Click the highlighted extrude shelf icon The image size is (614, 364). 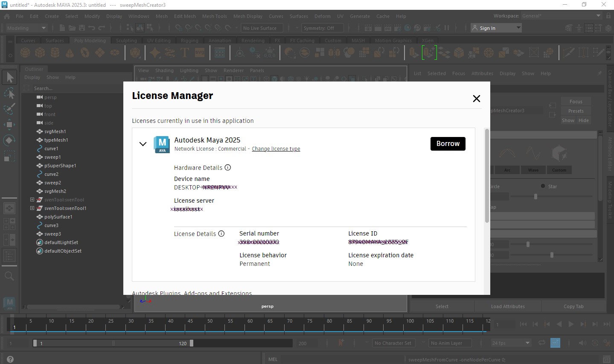click(429, 53)
